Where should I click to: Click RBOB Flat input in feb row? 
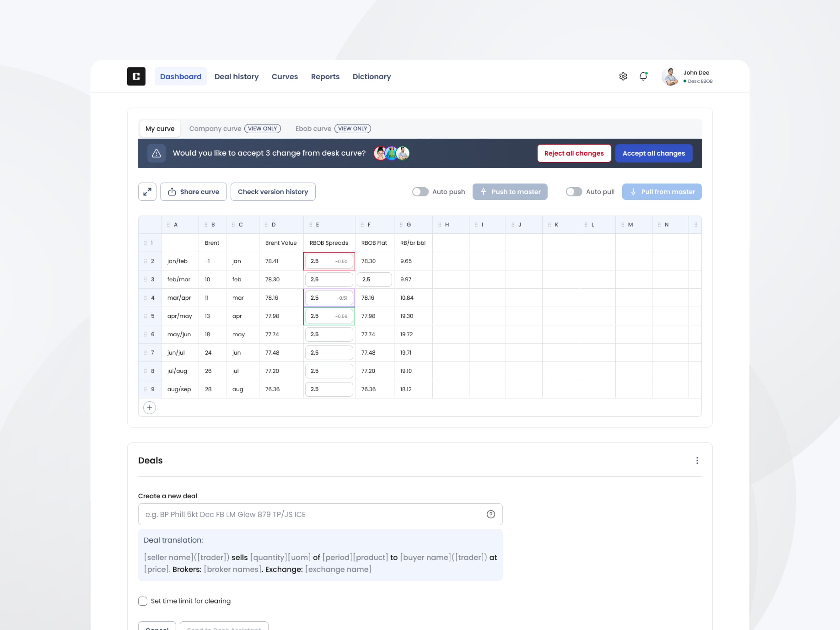(x=374, y=280)
